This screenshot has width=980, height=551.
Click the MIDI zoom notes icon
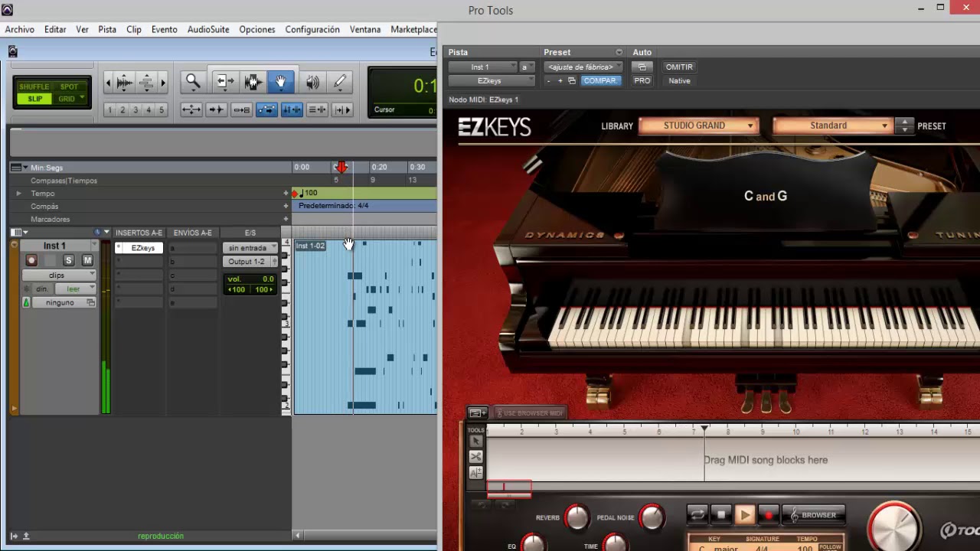(146, 83)
